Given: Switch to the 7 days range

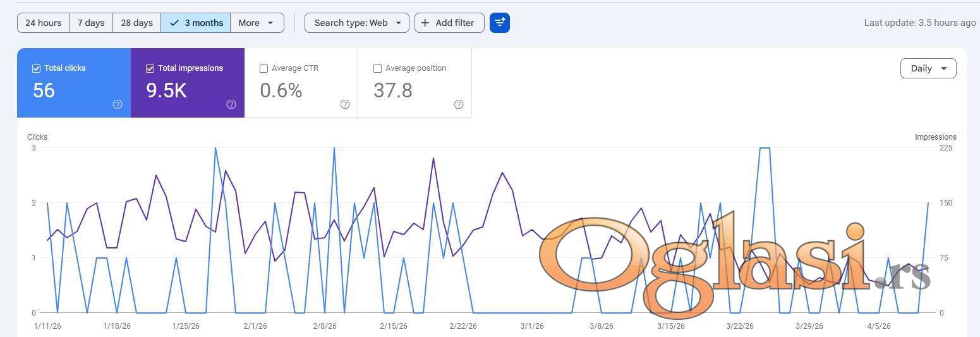Looking at the screenshot, I should 91,23.
